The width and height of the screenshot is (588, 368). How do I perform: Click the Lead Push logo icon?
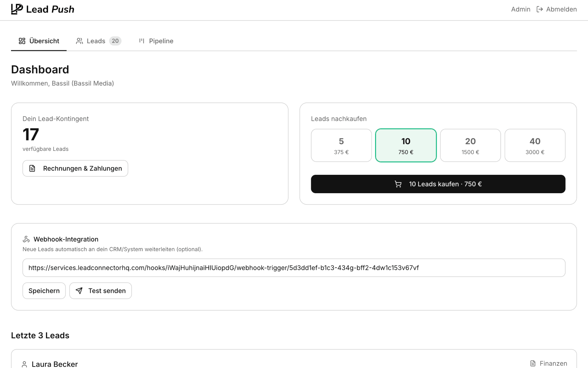pyautogui.click(x=17, y=9)
